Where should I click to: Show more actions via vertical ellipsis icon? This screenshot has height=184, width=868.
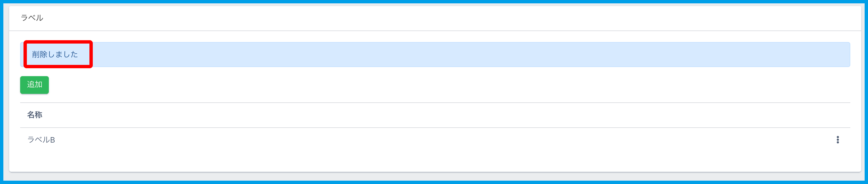[838, 140]
